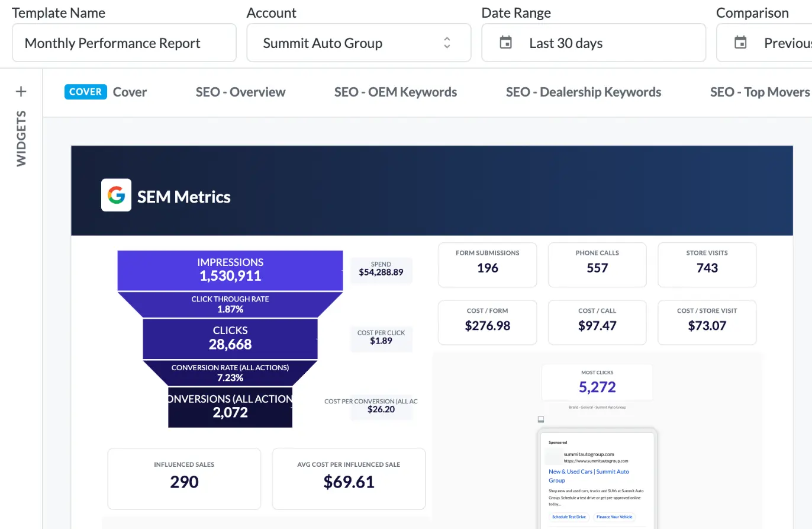The image size is (812, 529).
Task: Open the SEO - Overview tab
Action: pyautogui.click(x=240, y=92)
